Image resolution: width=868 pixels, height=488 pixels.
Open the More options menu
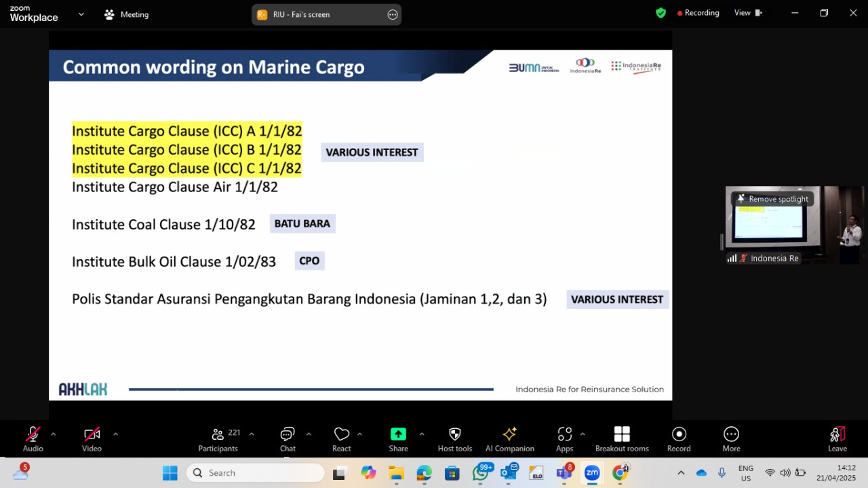[x=731, y=439]
